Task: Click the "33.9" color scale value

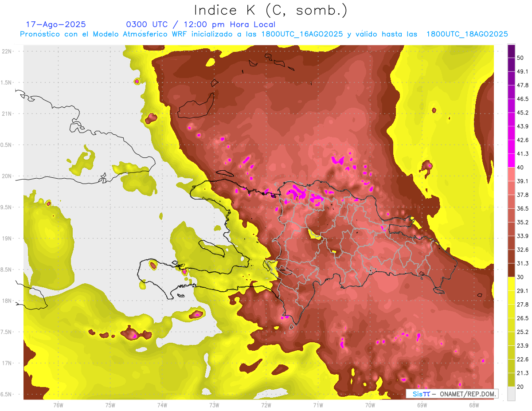Action: (x=523, y=236)
